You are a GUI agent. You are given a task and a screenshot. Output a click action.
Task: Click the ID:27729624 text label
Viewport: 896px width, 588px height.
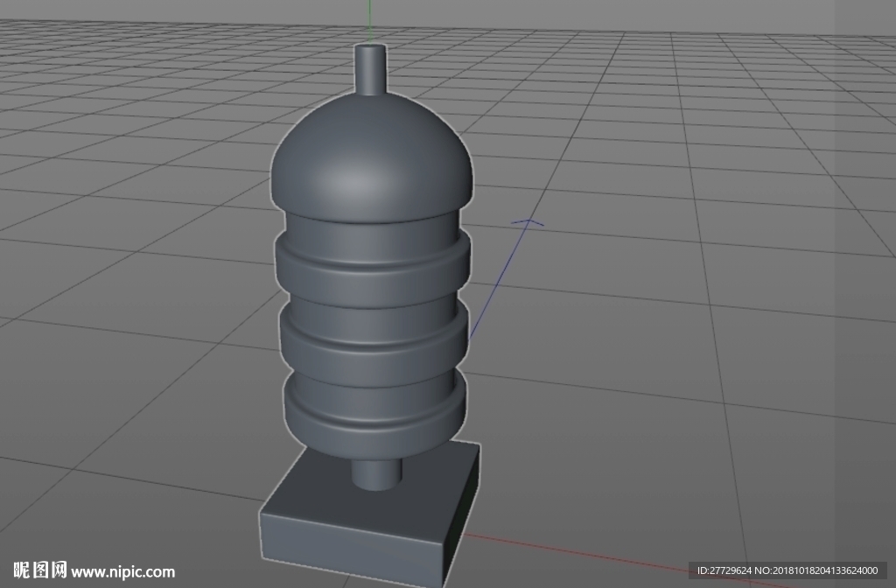point(724,570)
